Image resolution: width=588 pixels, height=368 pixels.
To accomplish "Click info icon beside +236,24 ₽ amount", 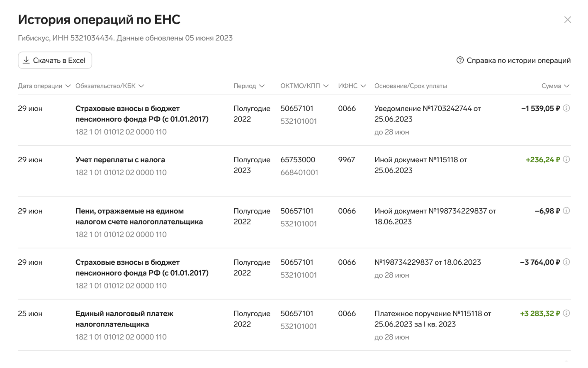I will 566,160.
